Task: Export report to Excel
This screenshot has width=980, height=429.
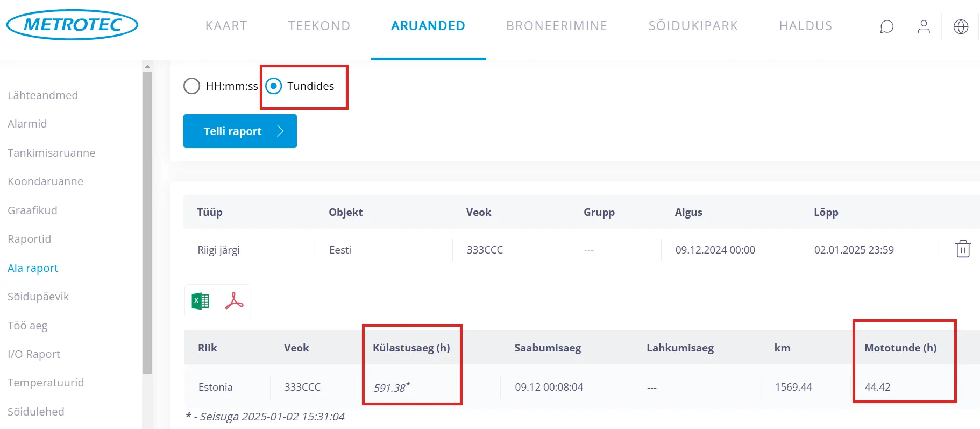Action: [x=201, y=301]
